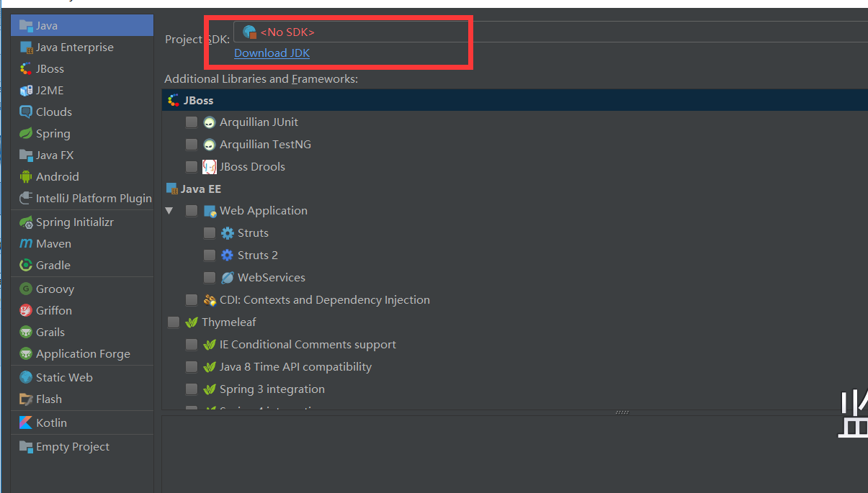Select the Kotlin logo icon
Viewport: 868px width, 493px height.
[x=26, y=423]
